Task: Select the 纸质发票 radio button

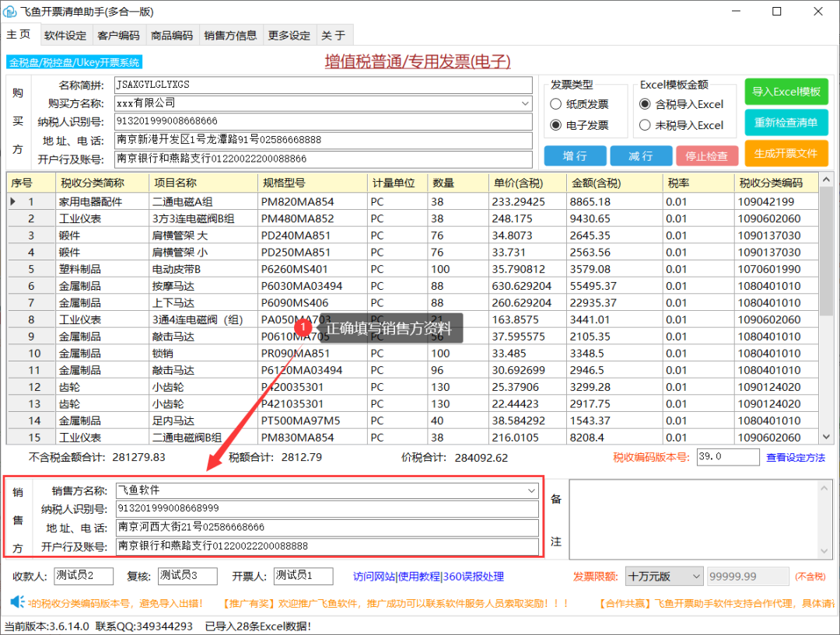Action: [x=556, y=104]
